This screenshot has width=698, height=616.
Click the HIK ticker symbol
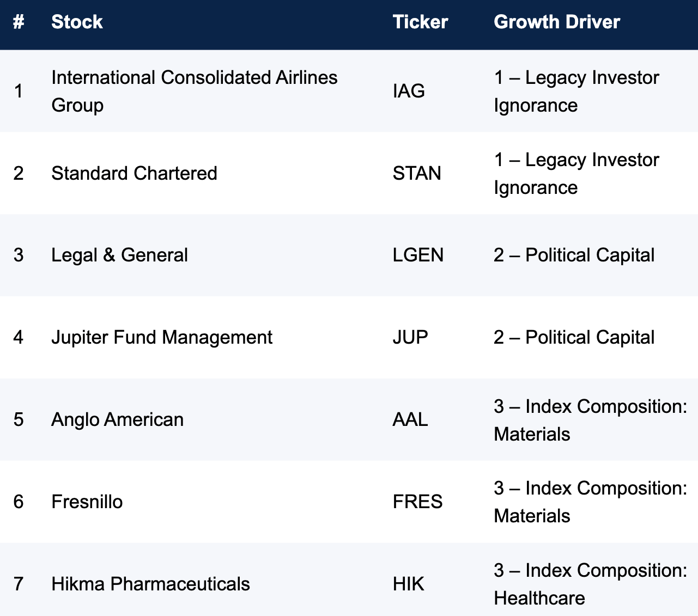tap(408, 584)
